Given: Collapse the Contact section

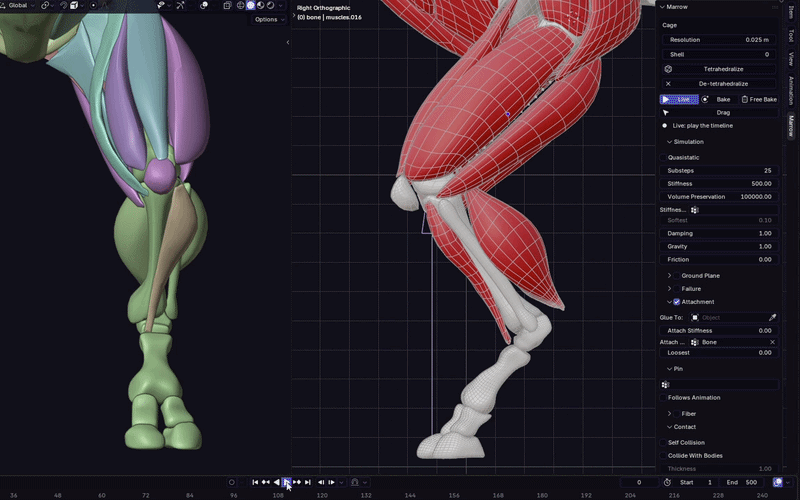Looking at the screenshot, I should coord(669,427).
